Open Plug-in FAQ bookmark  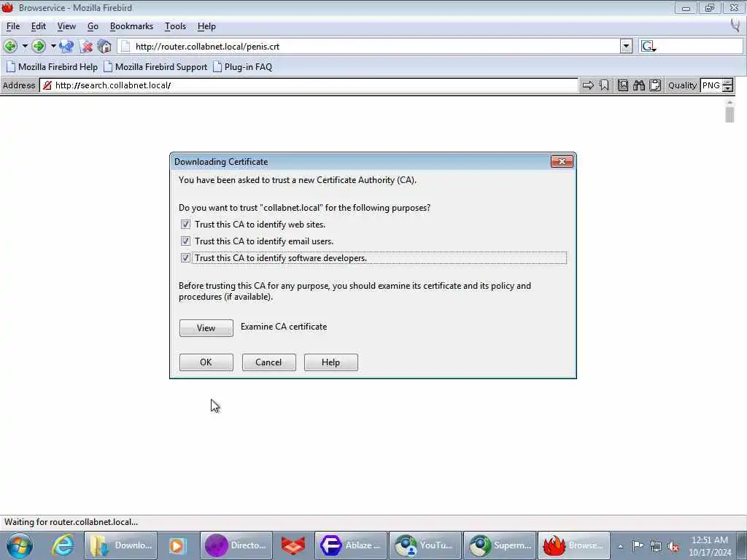pos(242,66)
